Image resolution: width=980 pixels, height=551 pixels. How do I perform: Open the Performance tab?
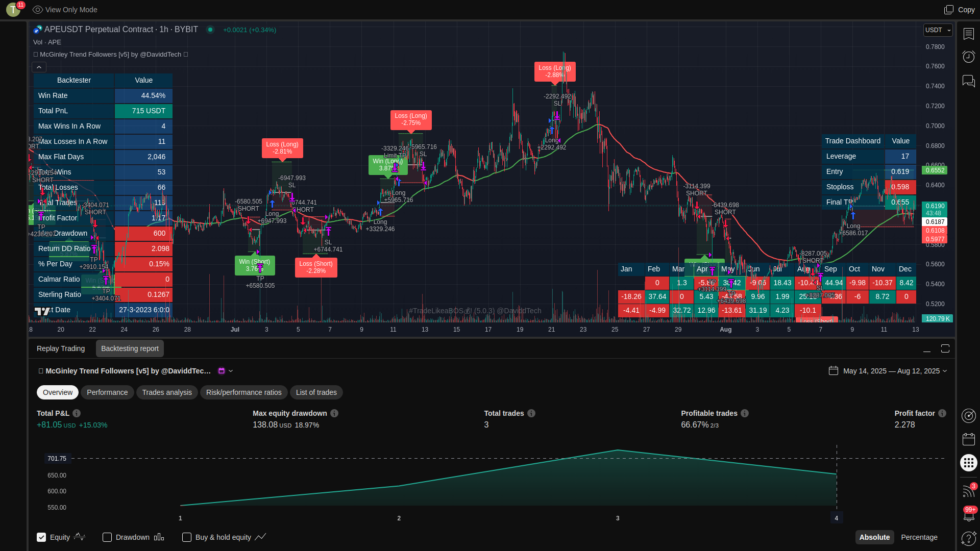point(107,392)
